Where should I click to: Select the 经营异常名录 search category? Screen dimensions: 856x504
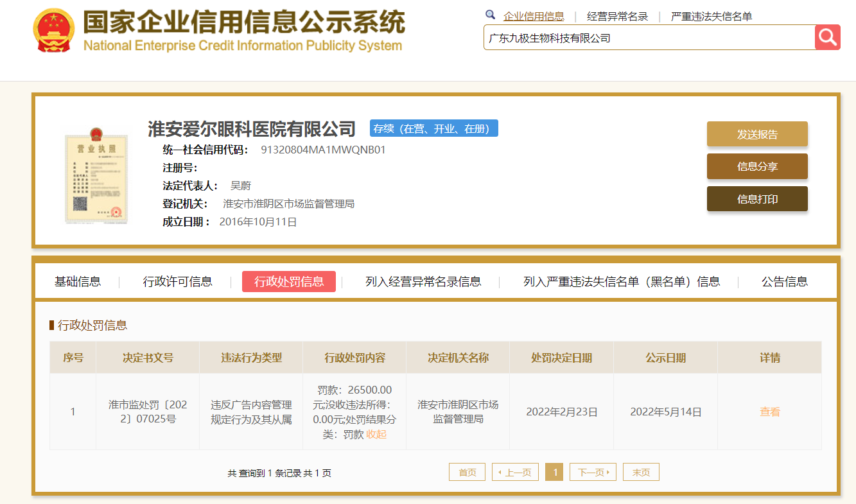point(617,17)
